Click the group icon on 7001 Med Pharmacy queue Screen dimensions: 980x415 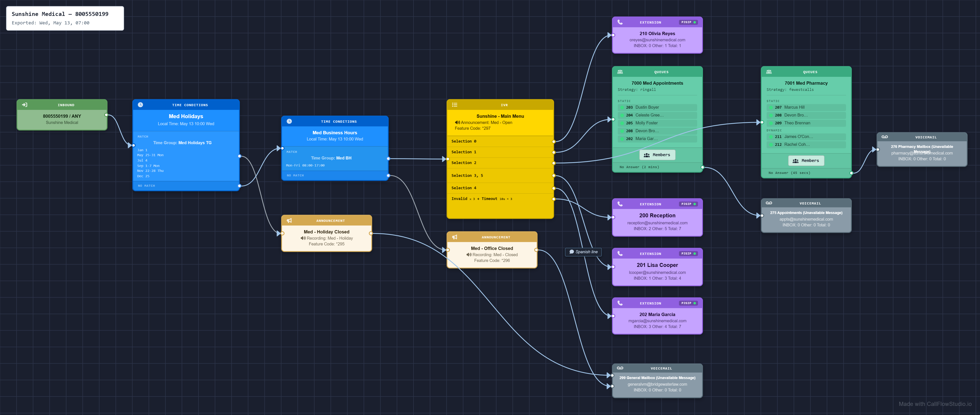point(769,72)
